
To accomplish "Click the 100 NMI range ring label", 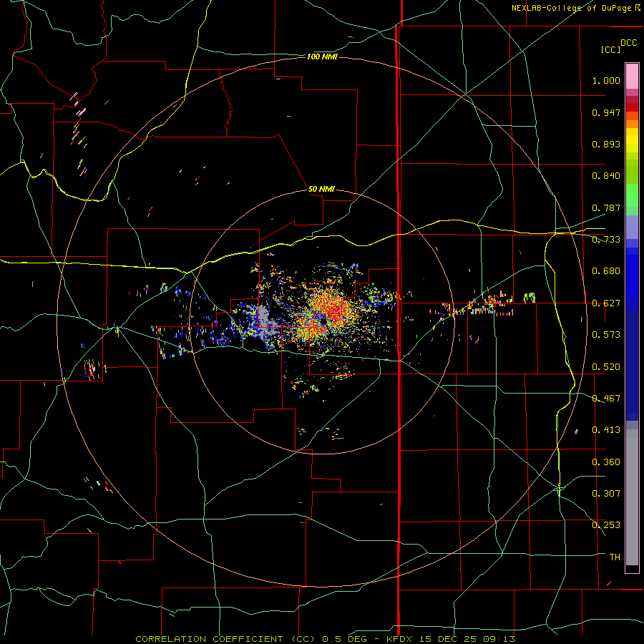I will (x=322, y=57).
